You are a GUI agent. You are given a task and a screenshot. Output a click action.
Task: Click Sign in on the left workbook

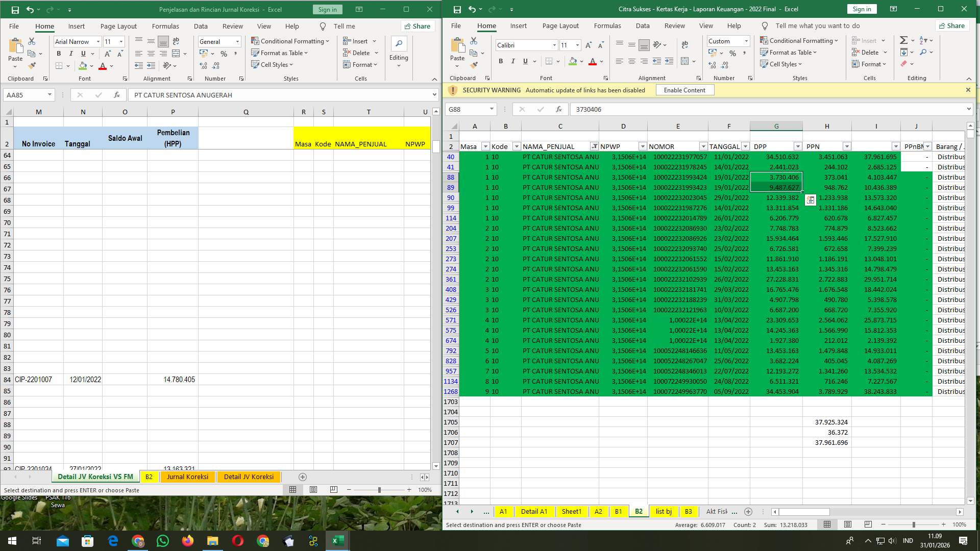tap(327, 9)
